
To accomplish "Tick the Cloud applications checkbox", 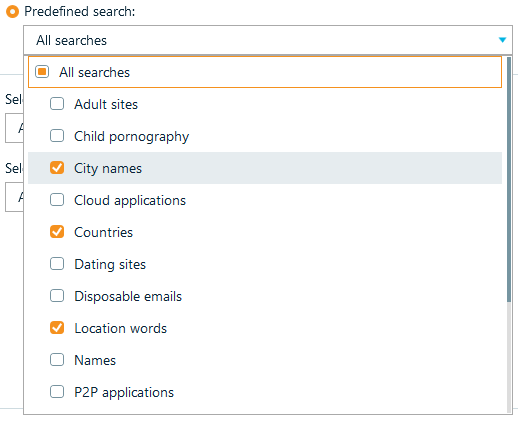I will [x=57, y=200].
